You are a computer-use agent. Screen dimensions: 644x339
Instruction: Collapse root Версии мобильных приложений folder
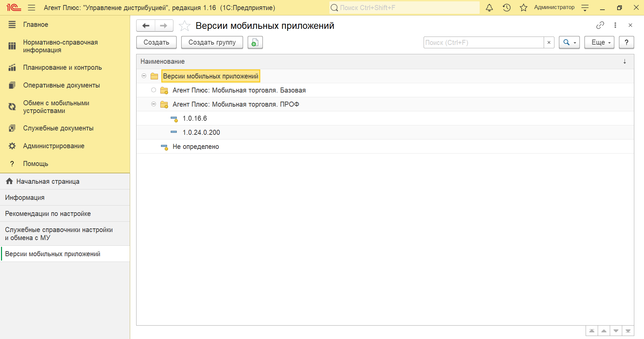[x=144, y=76]
